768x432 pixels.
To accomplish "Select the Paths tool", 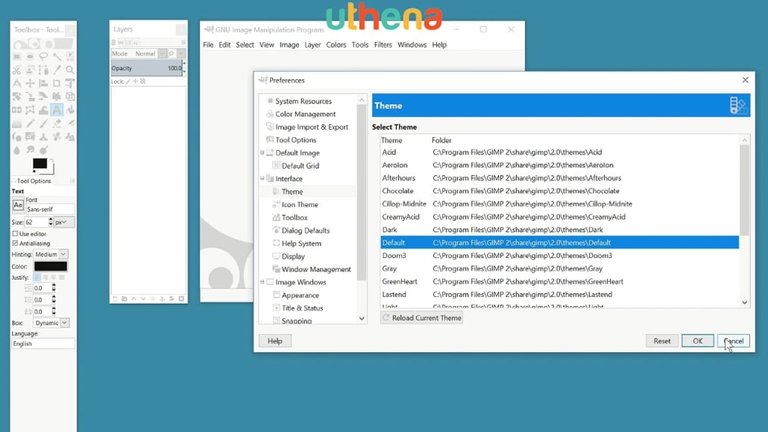I will coord(43,70).
